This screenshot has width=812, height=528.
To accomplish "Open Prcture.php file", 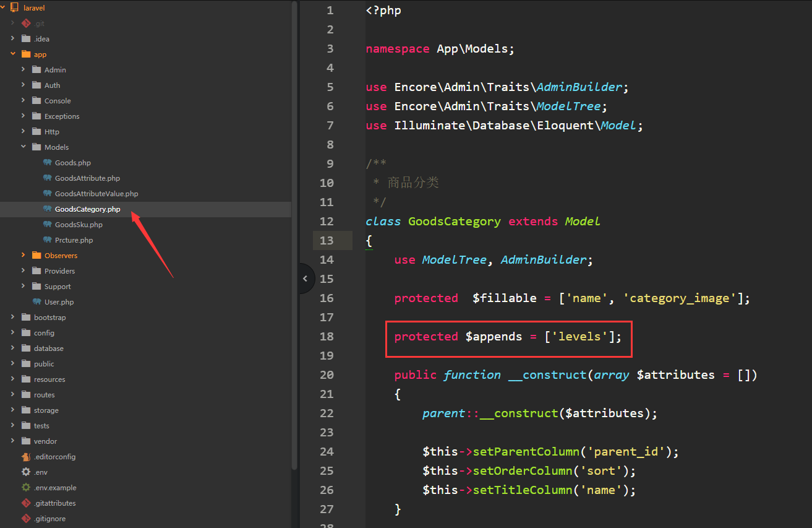I will point(74,240).
